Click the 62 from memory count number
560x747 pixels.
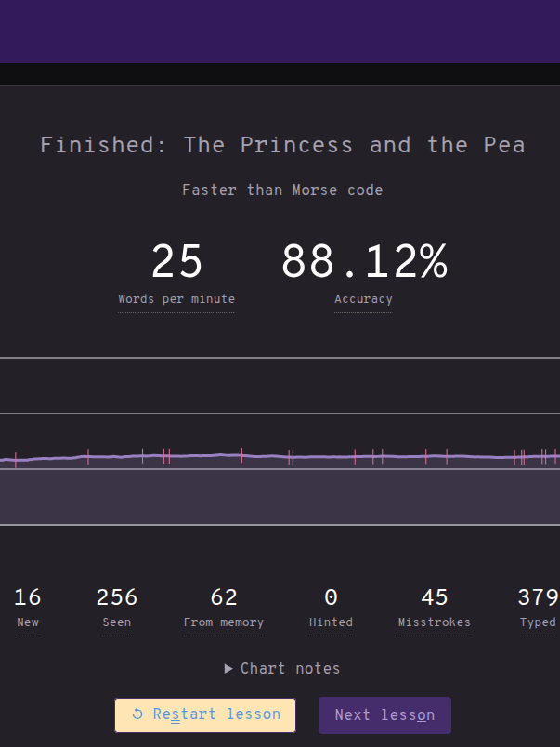[224, 597]
